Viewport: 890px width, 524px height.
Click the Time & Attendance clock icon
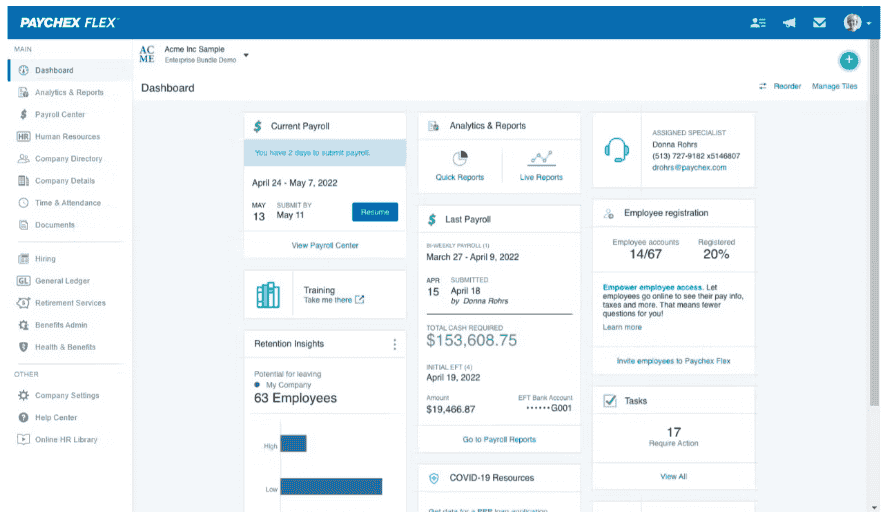click(23, 203)
